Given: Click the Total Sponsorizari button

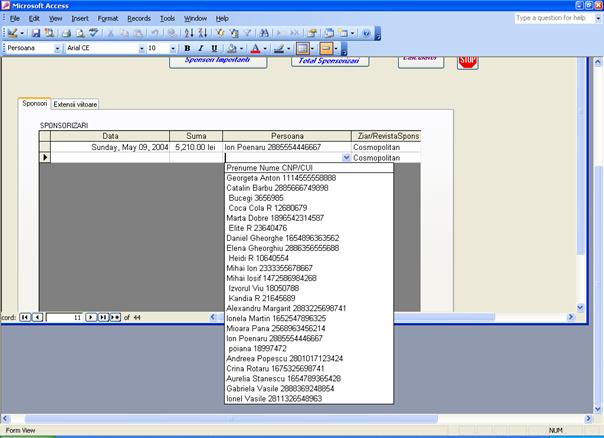Looking at the screenshot, I should pyautogui.click(x=331, y=60).
